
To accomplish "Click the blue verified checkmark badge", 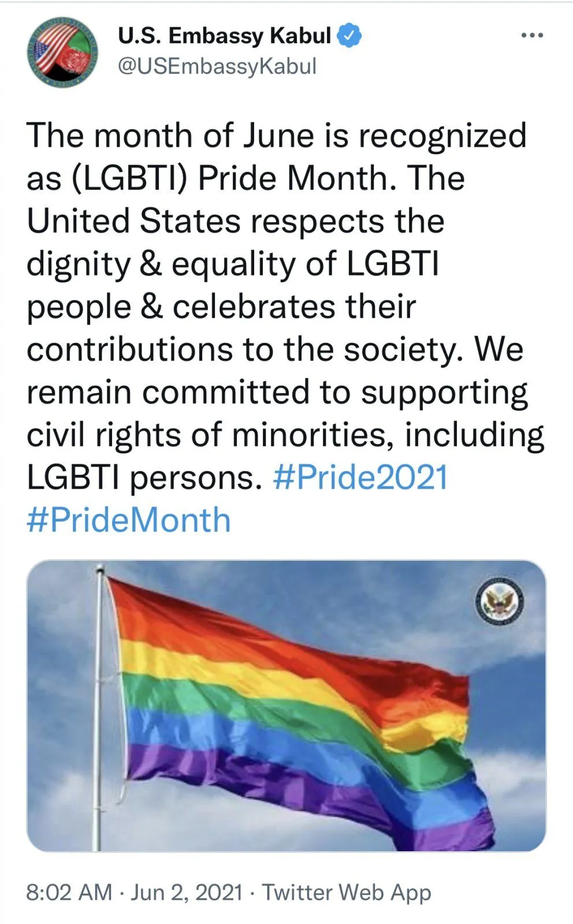I will coord(349,36).
